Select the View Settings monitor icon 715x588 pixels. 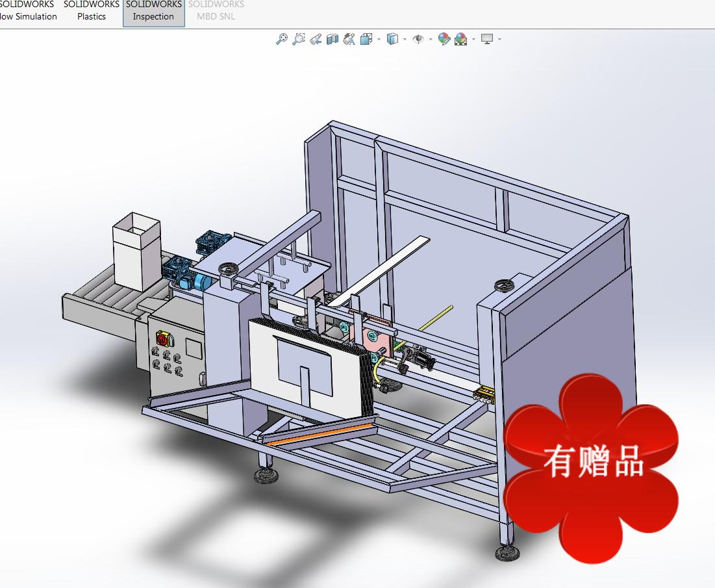pos(488,39)
